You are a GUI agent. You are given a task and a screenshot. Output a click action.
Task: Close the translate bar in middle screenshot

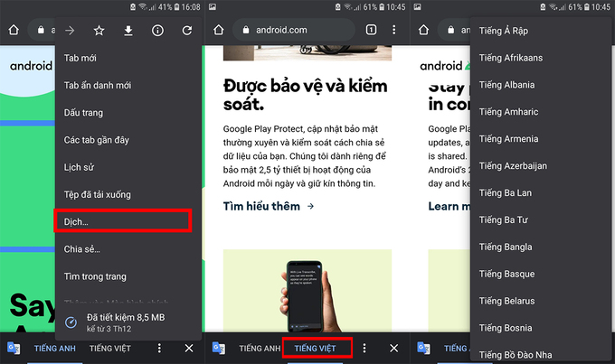coord(393,348)
